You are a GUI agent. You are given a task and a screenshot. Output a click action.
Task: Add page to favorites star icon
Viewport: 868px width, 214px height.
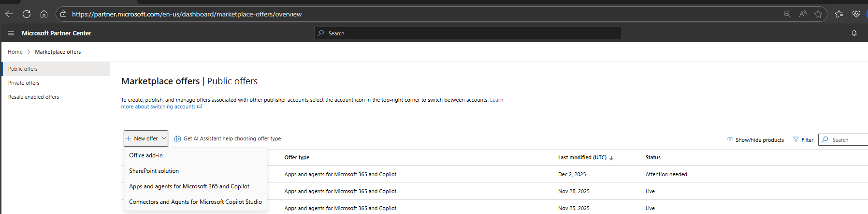(818, 14)
